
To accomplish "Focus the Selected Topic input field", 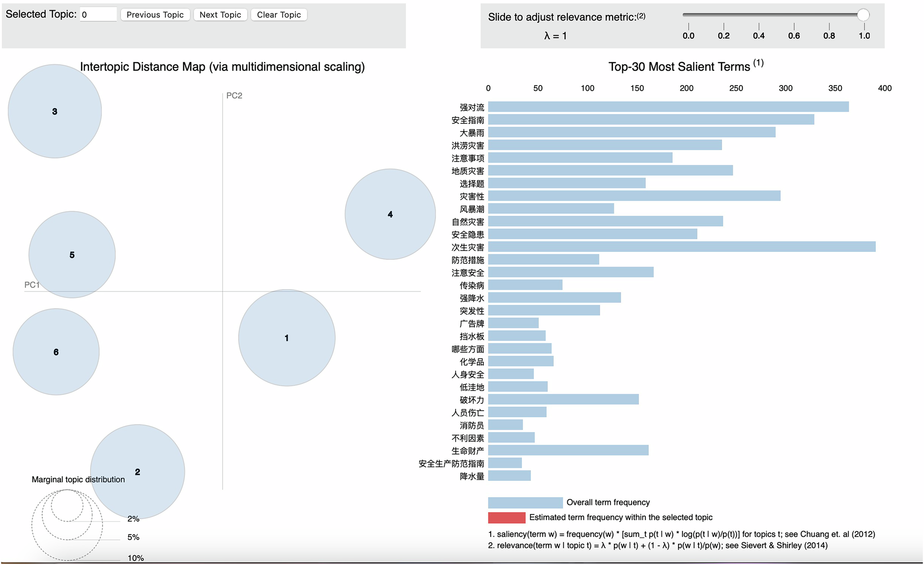I will pyautogui.click(x=98, y=15).
